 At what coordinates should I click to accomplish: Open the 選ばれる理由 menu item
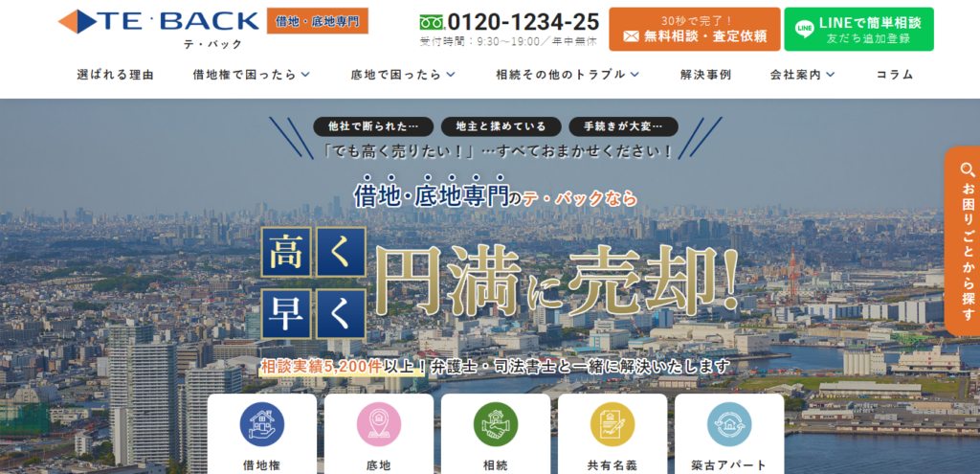(115, 75)
